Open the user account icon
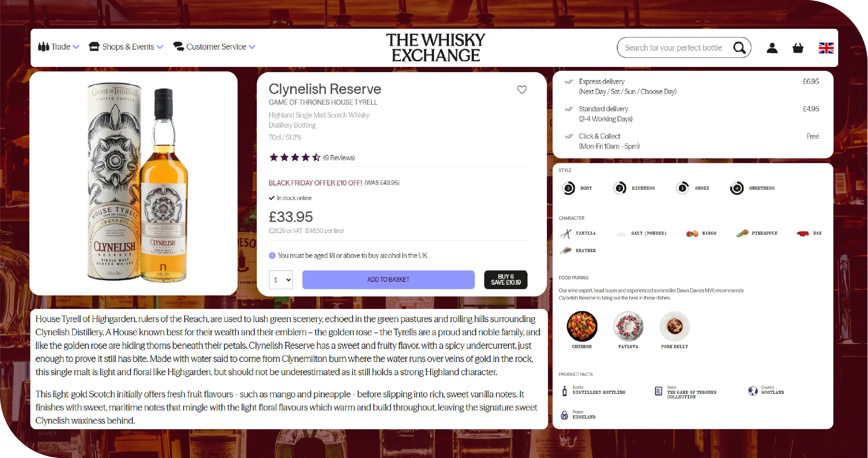Viewport: 868px width, 458px height. (772, 47)
